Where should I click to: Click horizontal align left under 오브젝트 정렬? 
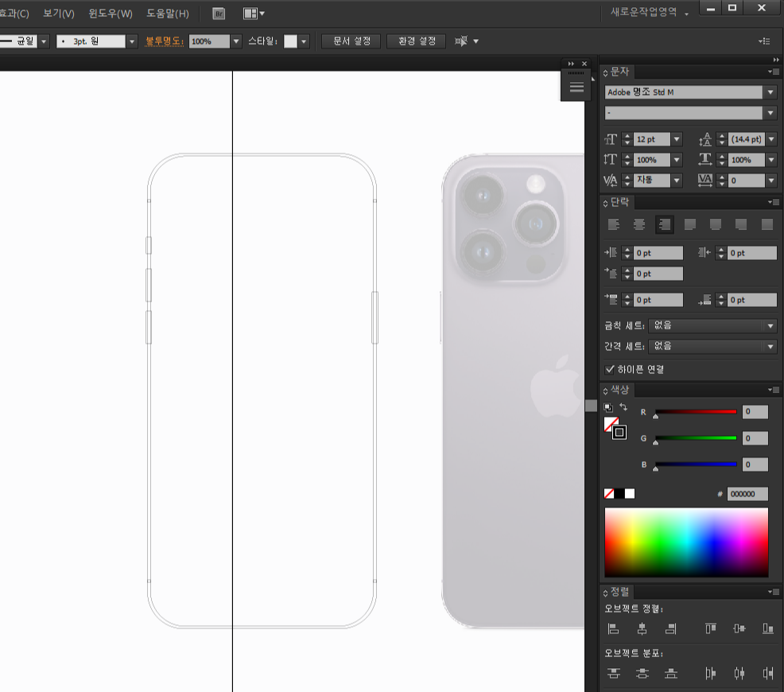pyautogui.click(x=613, y=629)
